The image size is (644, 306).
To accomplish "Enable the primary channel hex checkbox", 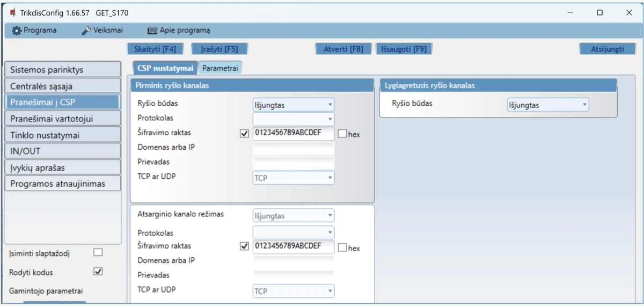I will [x=342, y=134].
